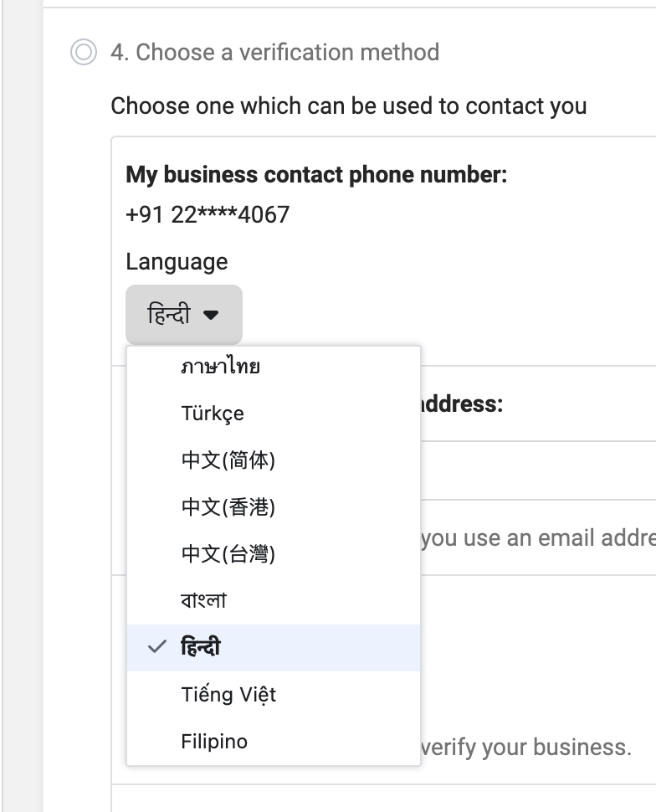Select 中文(简体) Simplified Chinese option
The height and width of the screenshot is (812, 656).
click(x=228, y=460)
